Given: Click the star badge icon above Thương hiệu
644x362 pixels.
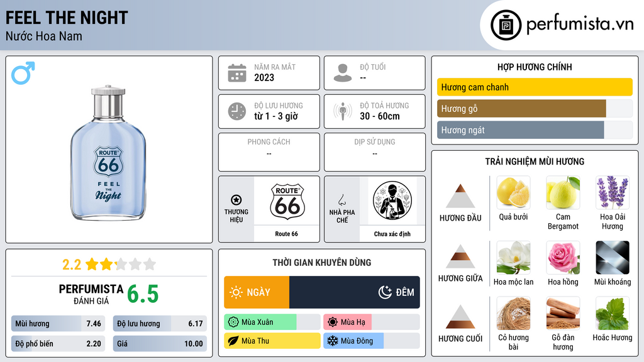Looking at the screenshot, I should coord(236,200).
